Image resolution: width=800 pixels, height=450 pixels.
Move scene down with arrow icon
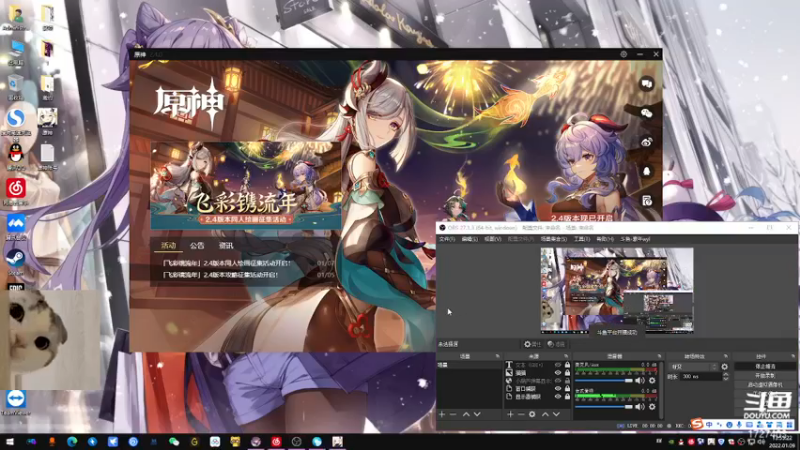point(477,414)
